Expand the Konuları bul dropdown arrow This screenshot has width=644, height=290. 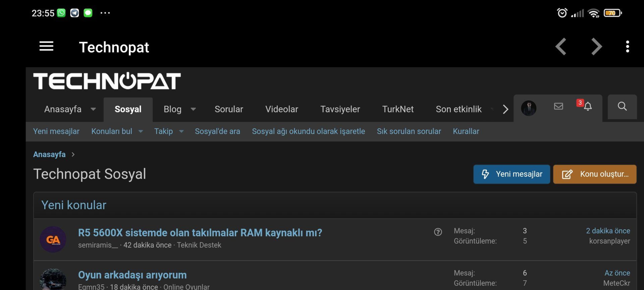pyautogui.click(x=141, y=131)
